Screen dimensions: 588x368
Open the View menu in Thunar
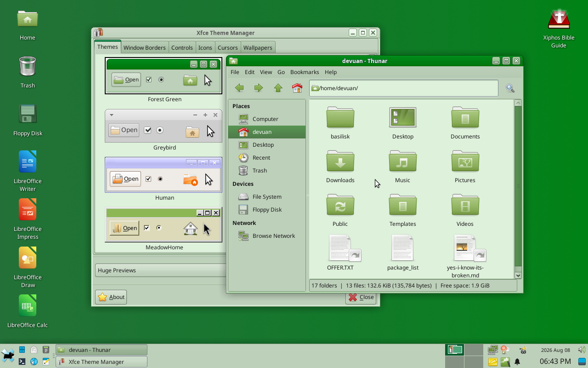tap(266, 72)
